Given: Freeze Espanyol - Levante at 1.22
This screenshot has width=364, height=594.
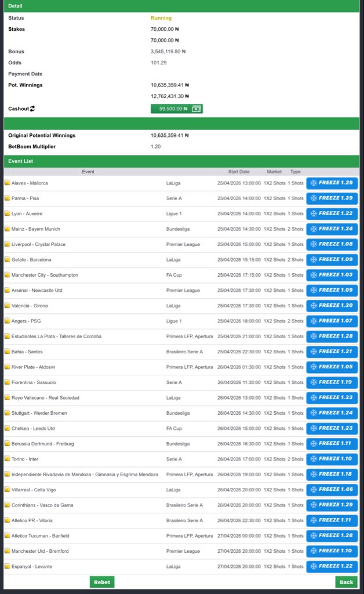Looking at the screenshot, I should pos(332,566).
